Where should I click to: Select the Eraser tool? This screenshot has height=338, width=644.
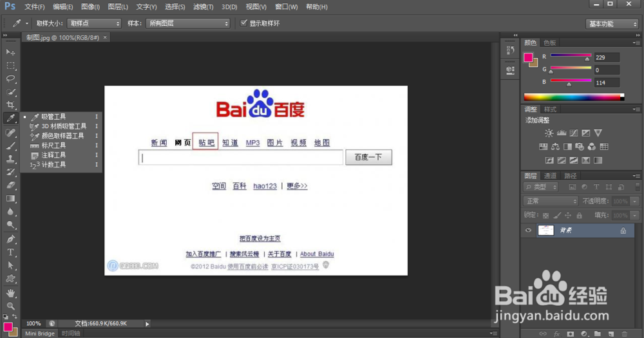pyautogui.click(x=11, y=185)
